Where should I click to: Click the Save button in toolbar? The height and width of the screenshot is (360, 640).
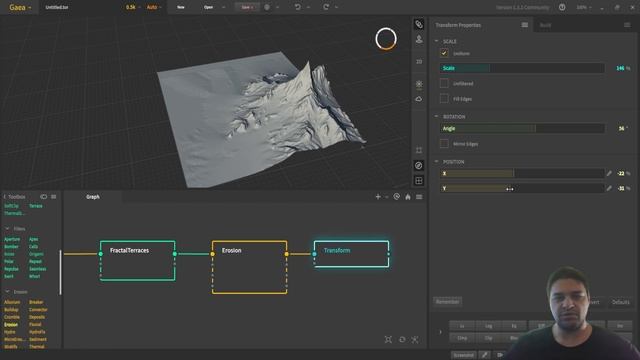(247, 7)
